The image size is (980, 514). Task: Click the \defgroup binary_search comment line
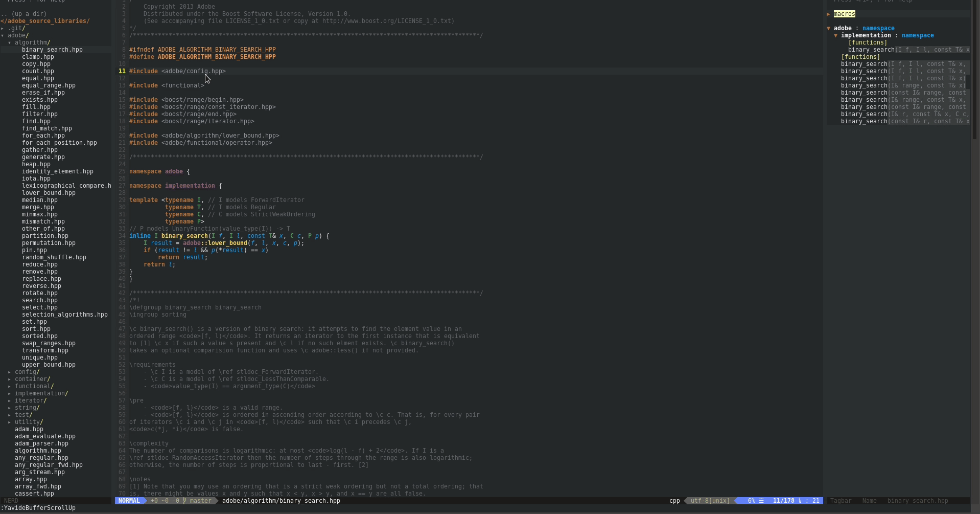(x=195, y=307)
